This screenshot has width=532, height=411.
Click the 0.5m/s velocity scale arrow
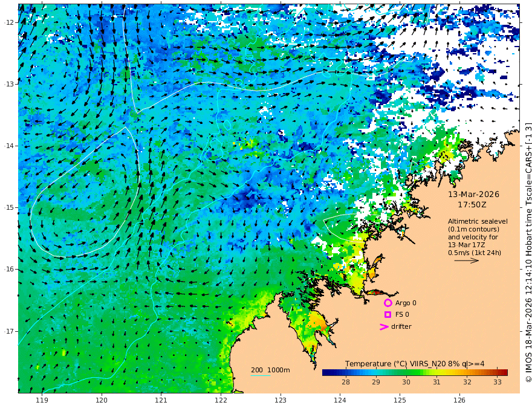pos(467,261)
